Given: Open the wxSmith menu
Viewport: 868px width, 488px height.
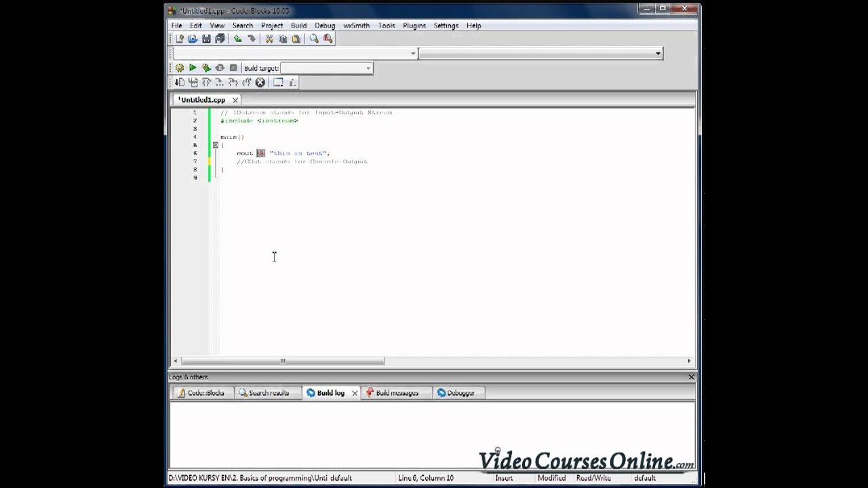Looking at the screenshot, I should click(356, 26).
